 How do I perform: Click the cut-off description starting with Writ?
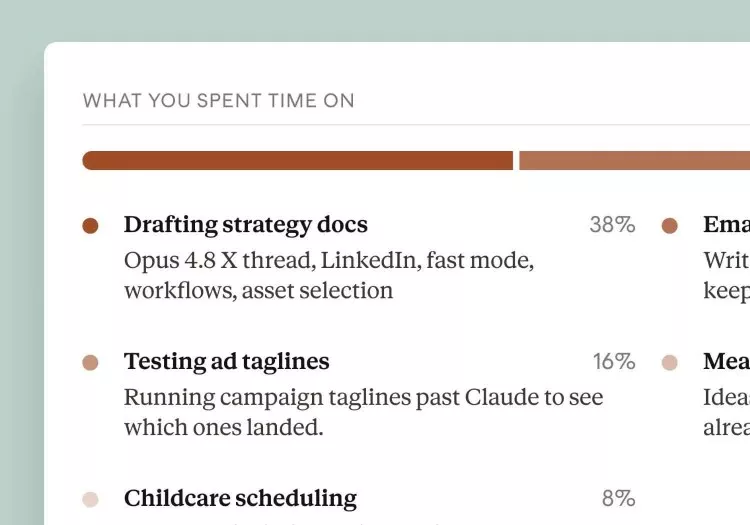727,275
